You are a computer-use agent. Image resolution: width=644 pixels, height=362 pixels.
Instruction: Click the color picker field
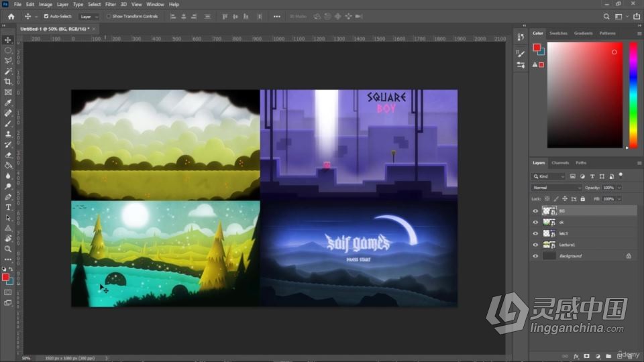pyautogui.click(x=585, y=95)
